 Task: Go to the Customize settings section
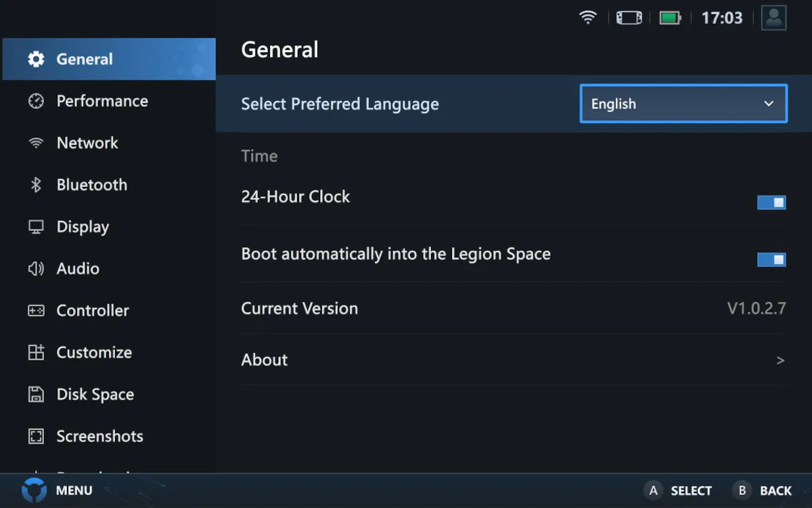tap(109, 353)
